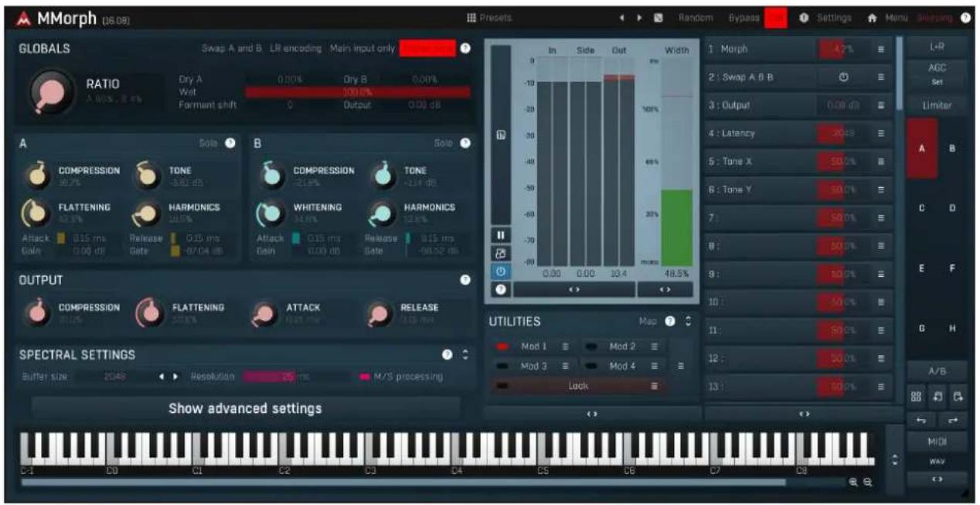
Task: Click the Output Flattening knob
Action: (150, 312)
